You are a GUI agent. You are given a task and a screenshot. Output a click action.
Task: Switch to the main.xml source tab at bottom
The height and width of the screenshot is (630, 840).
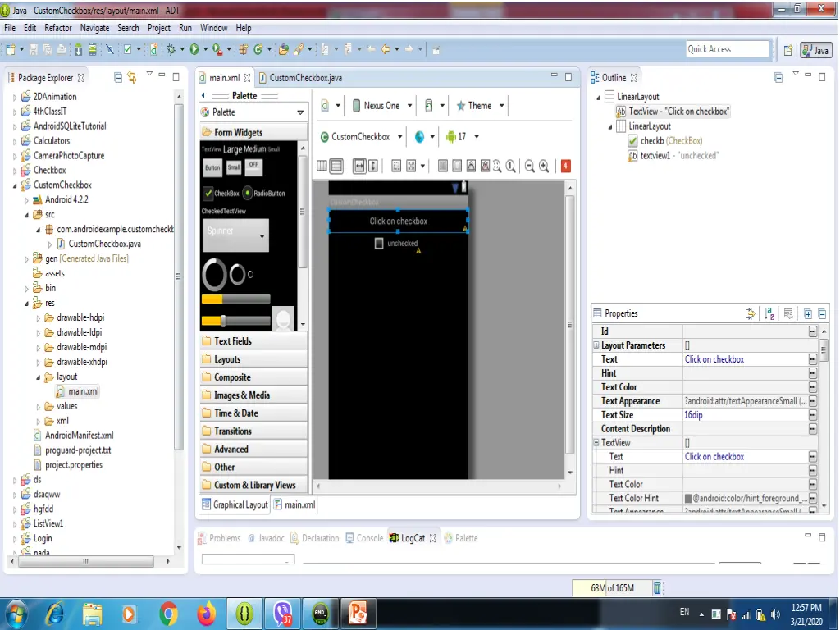tap(294, 504)
